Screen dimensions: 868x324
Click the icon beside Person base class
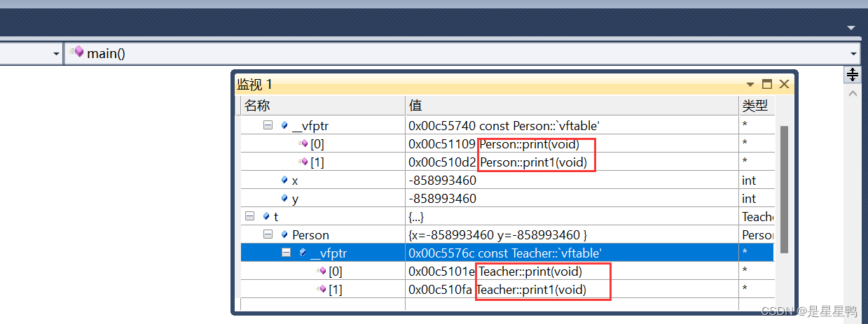click(x=284, y=235)
